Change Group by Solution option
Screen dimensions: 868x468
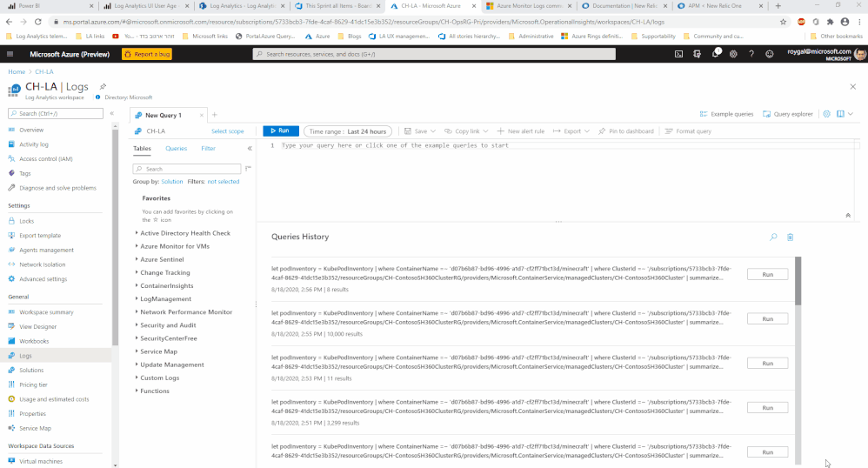171,182
